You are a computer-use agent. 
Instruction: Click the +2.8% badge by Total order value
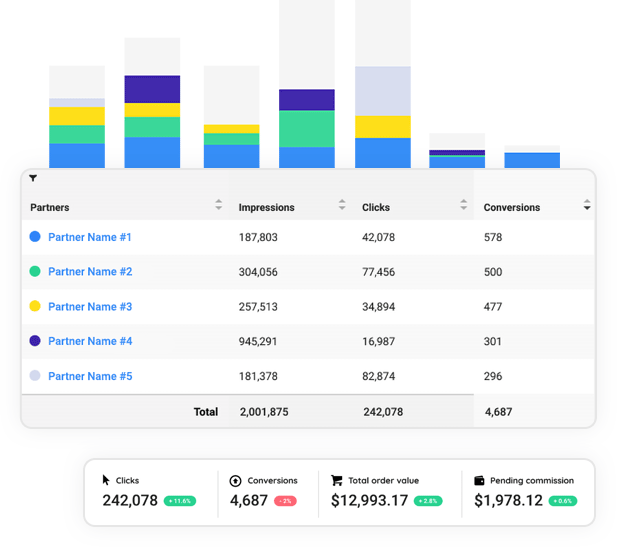[428, 501]
